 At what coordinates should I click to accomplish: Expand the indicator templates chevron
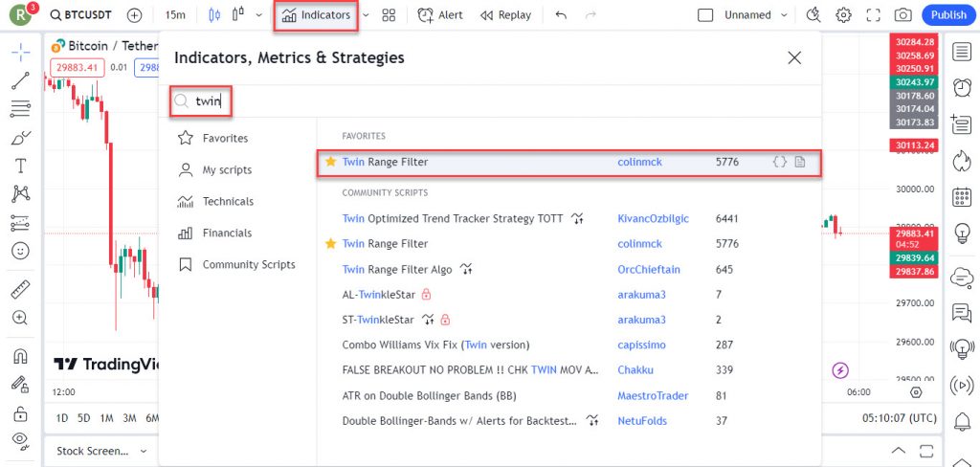tap(367, 15)
